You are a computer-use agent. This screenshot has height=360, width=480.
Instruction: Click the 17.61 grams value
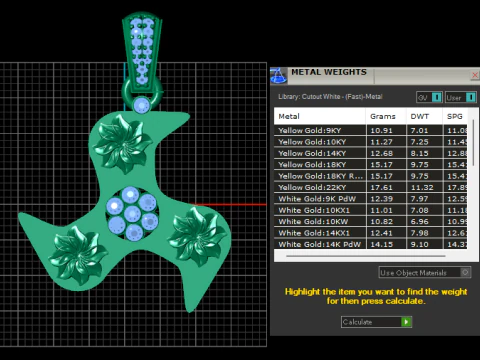[381, 187]
